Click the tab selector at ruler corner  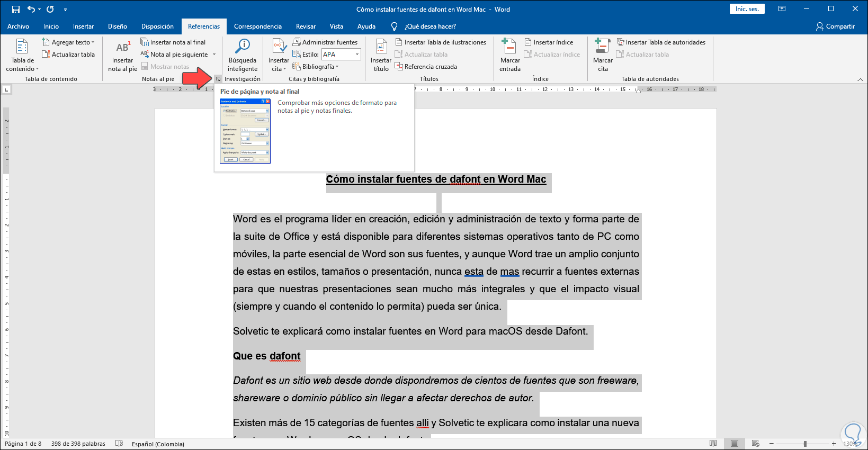pyautogui.click(x=6, y=89)
